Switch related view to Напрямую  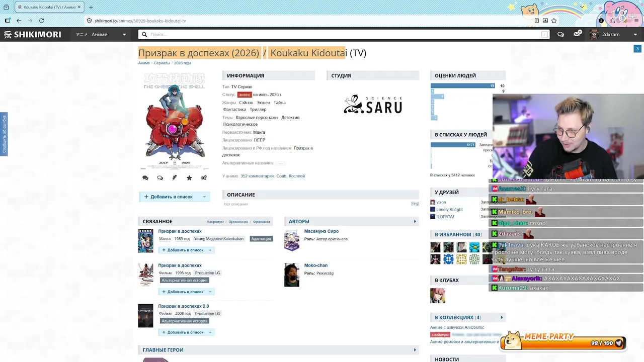(215, 222)
